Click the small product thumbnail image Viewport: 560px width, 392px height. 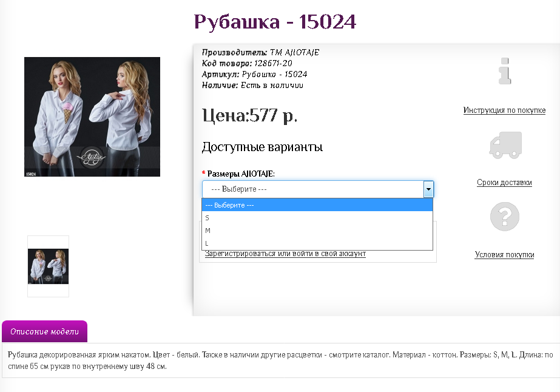tap(48, 266)
